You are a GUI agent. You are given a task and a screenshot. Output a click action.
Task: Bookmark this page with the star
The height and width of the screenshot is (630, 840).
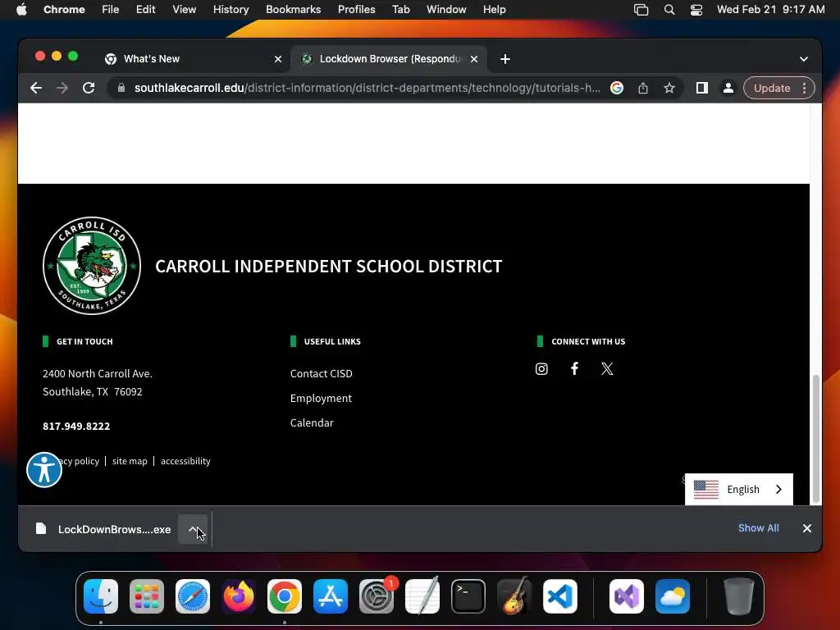pyautogui.click(x=669, y=88)
